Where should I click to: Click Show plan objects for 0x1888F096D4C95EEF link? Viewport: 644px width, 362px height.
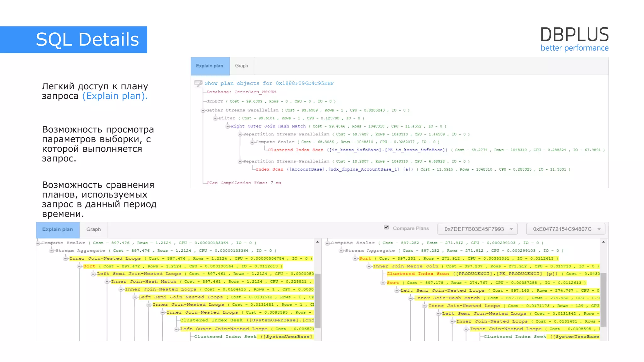click(x=269, y=83)
